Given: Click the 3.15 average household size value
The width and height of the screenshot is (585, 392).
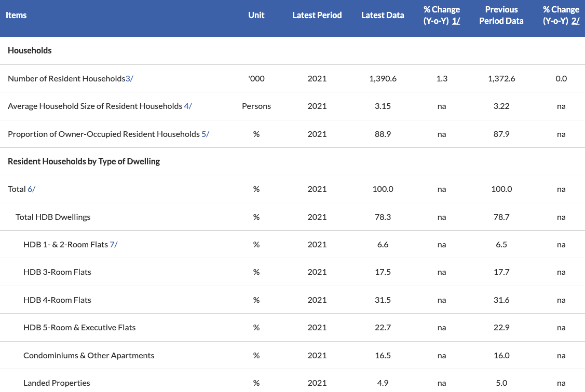Looking at the screenshot, I should pos(383,106).
